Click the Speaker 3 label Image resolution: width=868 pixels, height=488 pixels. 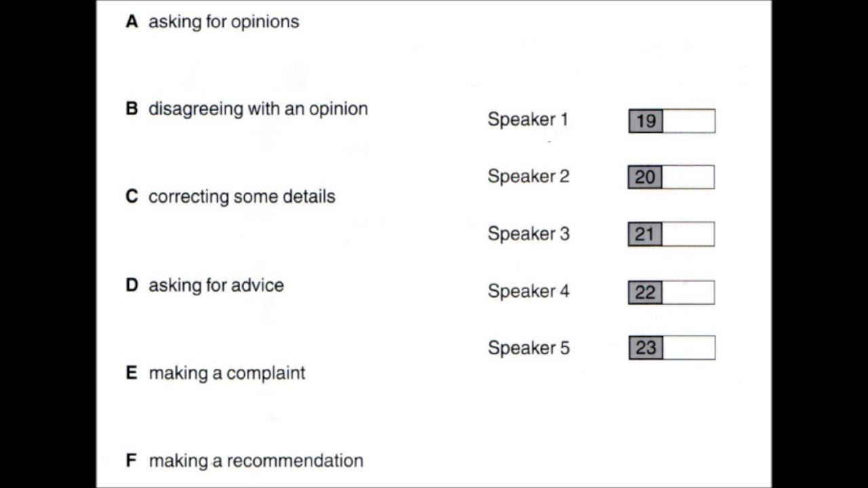(x=528, y=234)
